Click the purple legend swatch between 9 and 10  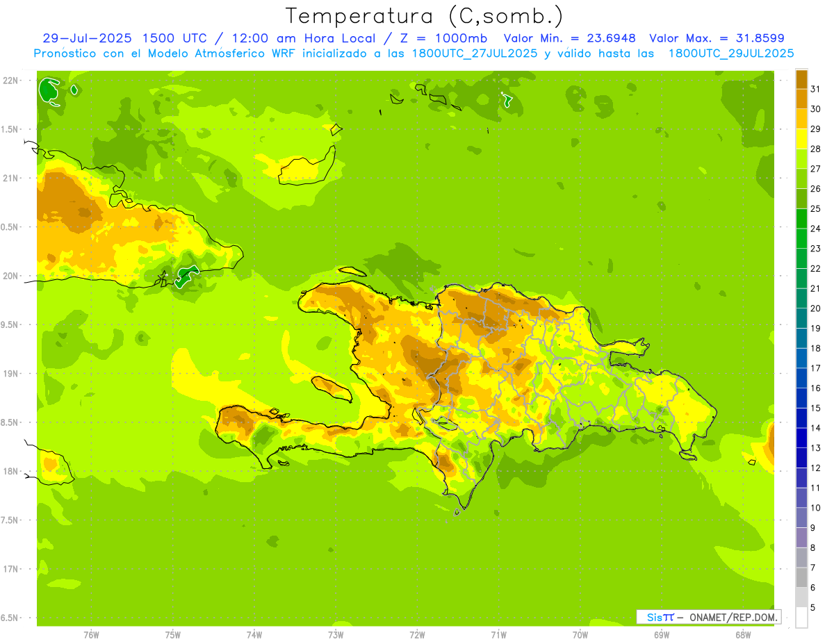point(801,518)
